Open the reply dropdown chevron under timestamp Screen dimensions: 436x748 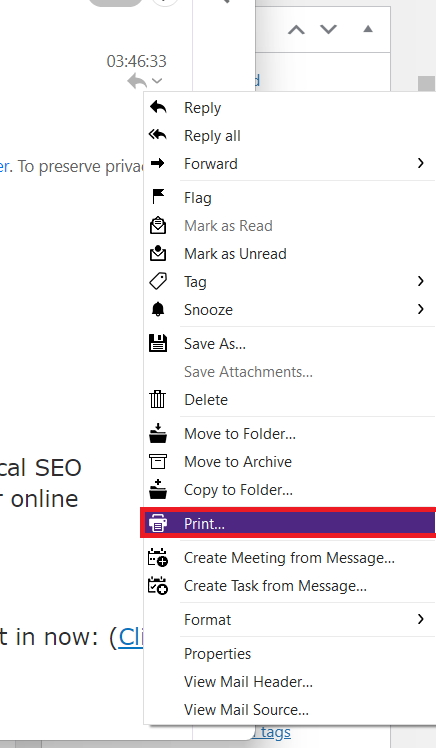pos(157,81)
